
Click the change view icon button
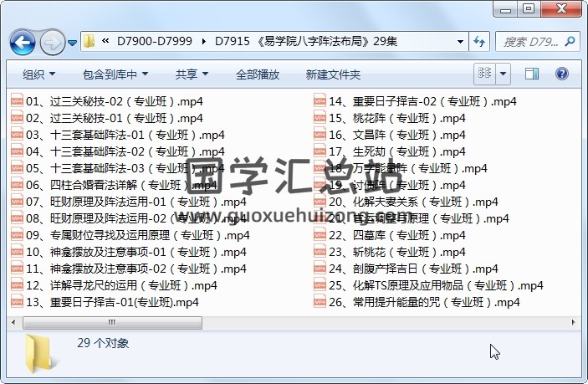(x=485, y=74)
